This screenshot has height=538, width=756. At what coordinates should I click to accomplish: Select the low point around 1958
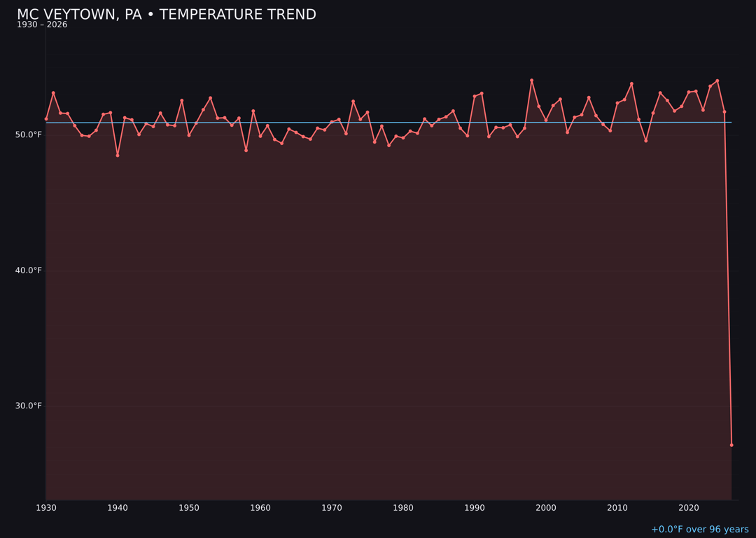pyautogui.click(x=246, y=150)
